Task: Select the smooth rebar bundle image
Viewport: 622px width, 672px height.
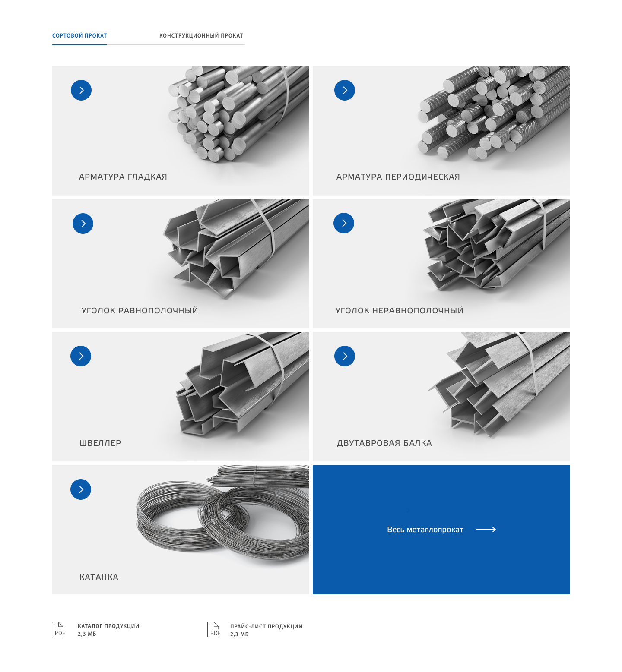Action: (238, 114)
